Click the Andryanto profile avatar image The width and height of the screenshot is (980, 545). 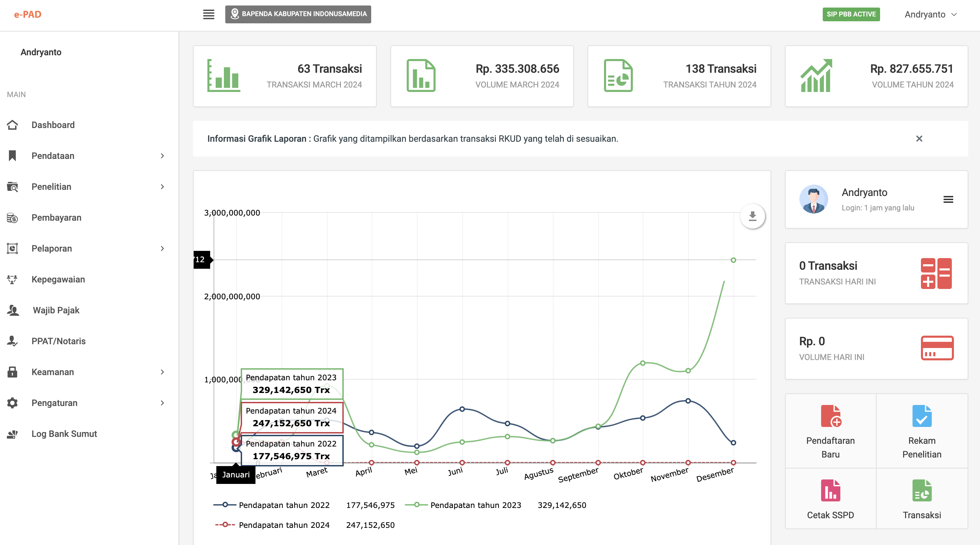(x=813, y=199)
